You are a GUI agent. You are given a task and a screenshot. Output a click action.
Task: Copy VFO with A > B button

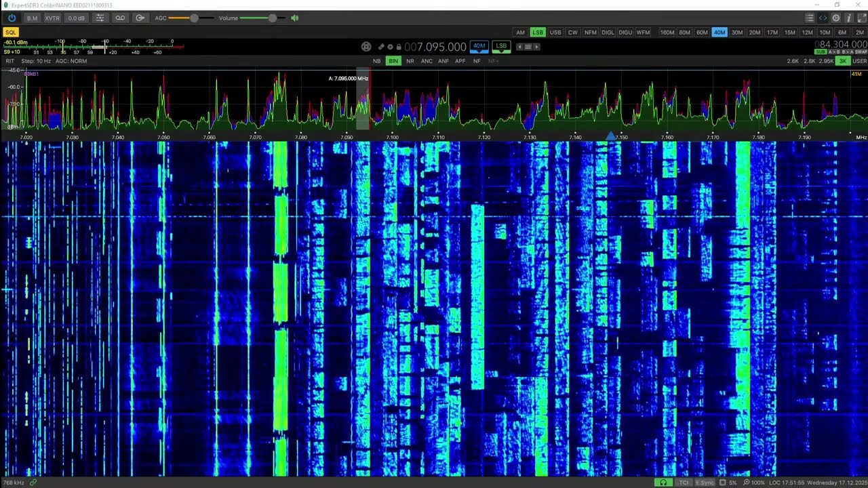coord(834,52)
